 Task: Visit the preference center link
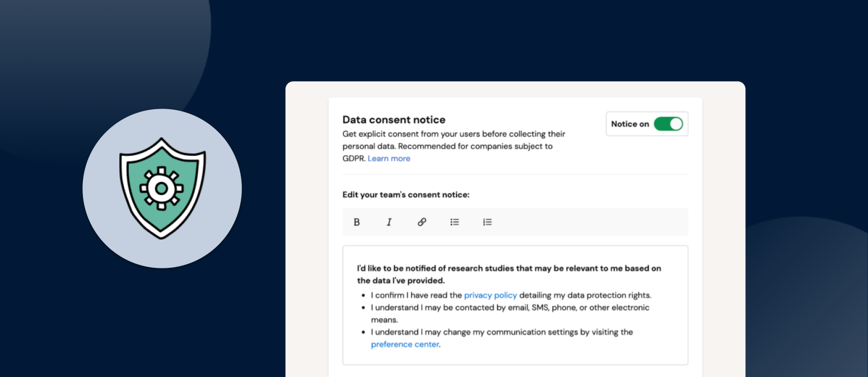coord(405,344)
